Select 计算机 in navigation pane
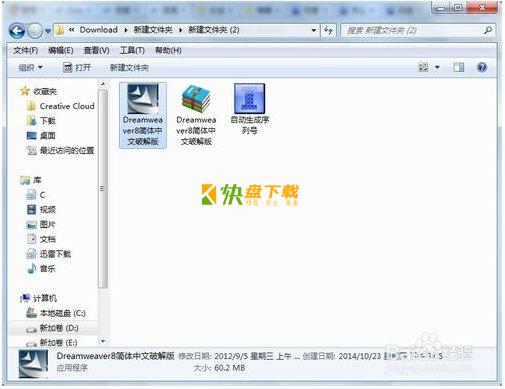The width and height of the screenshot is (505, 389). coord(39,298)
